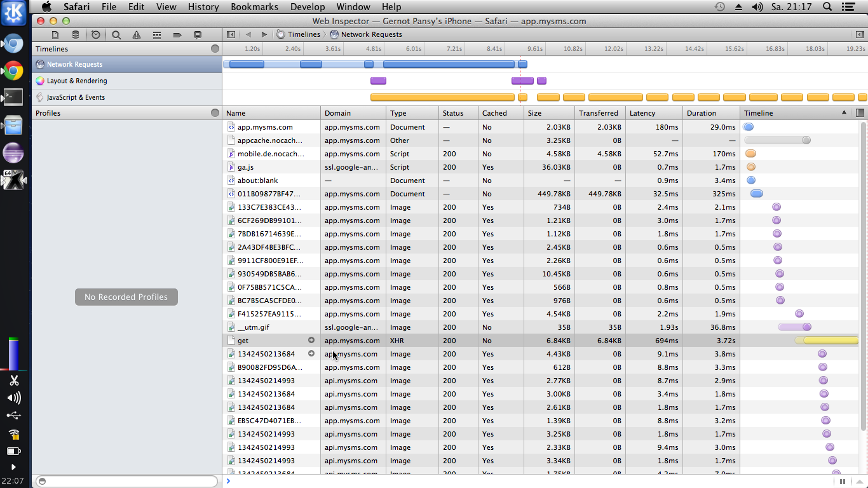Open the File menu
The height and width of the screenshot is (488, 868).
(x=109, y=7)
